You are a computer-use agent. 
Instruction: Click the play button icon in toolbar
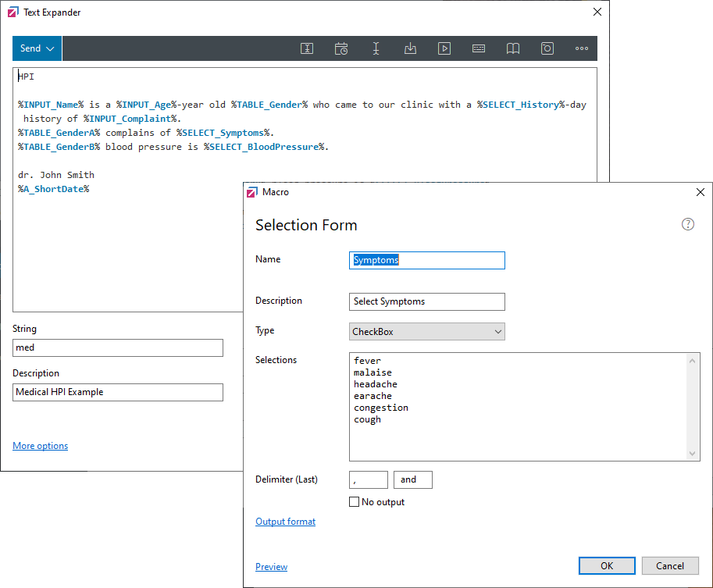444,48
